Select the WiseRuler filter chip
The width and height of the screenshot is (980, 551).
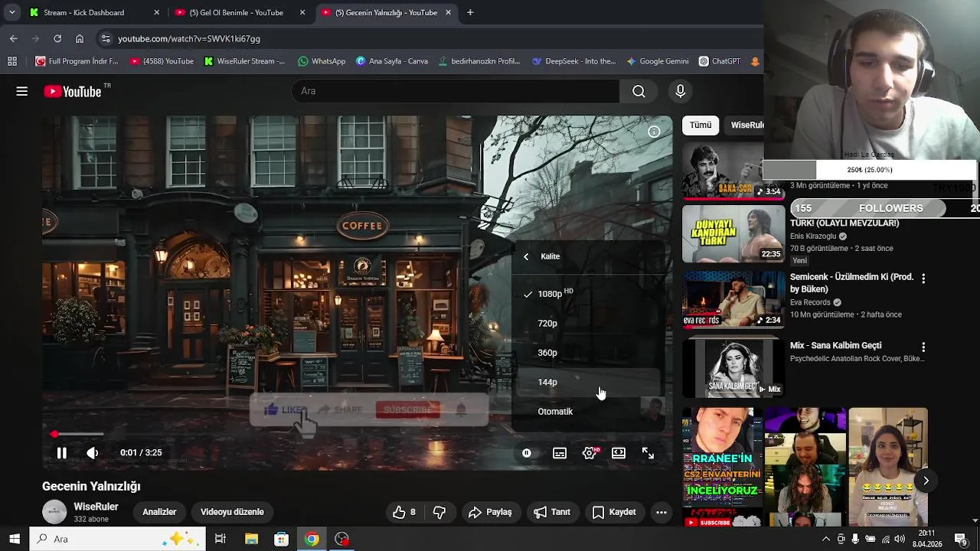(x=746, y=125)
